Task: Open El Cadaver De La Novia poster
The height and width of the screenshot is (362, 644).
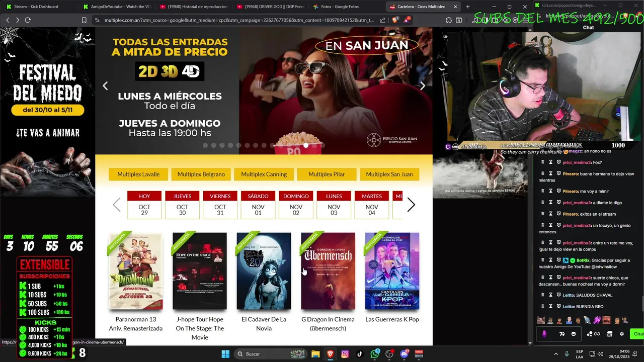Action: coord(264,271)
